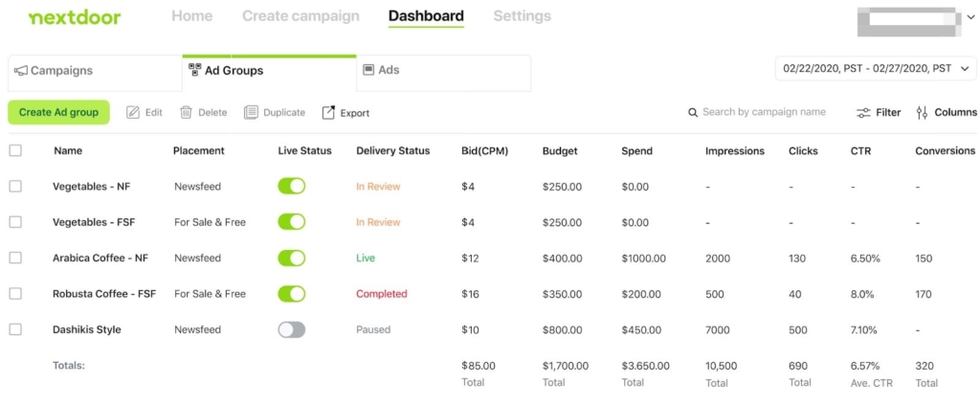Click the Filter button label
980x405 pixels.
pos(888,113)
